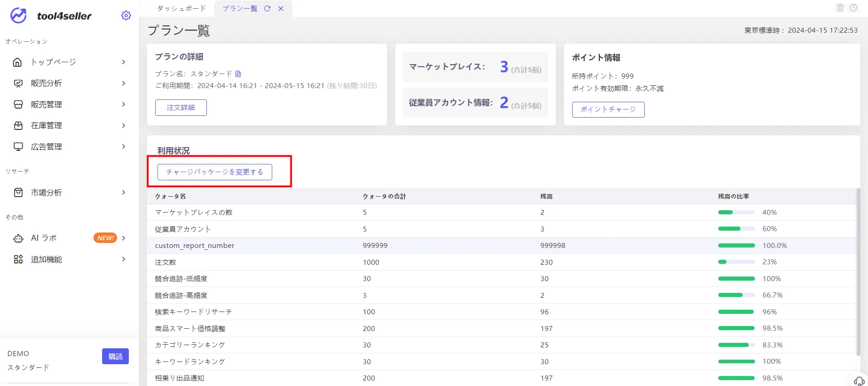Click the tool4seller logo
This screenshot has width=868, height=386.
[x=51, y=15]
